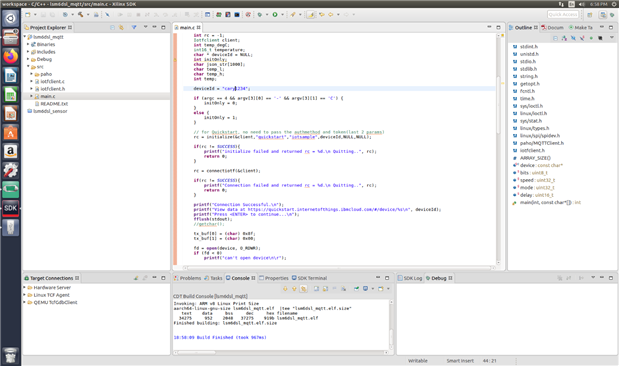Toggle Hide Fields in Outline toolbar
619x366 pixels.
point(573,38)
